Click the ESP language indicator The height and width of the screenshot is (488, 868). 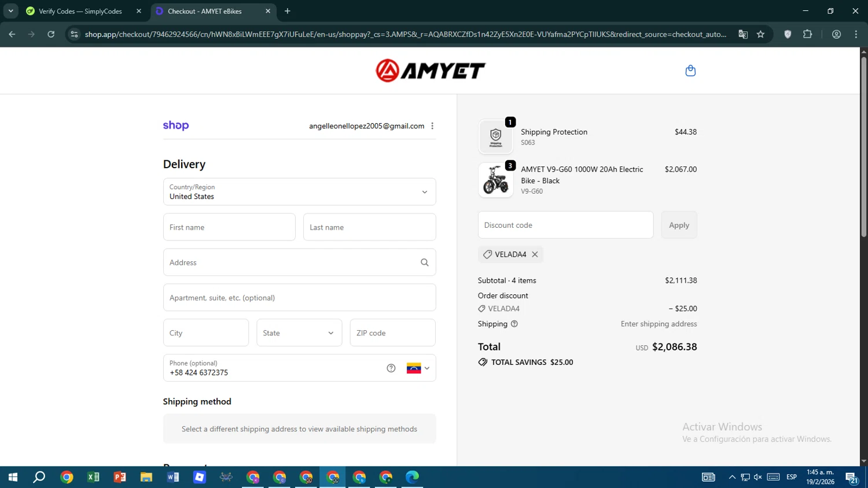point(792,477)
